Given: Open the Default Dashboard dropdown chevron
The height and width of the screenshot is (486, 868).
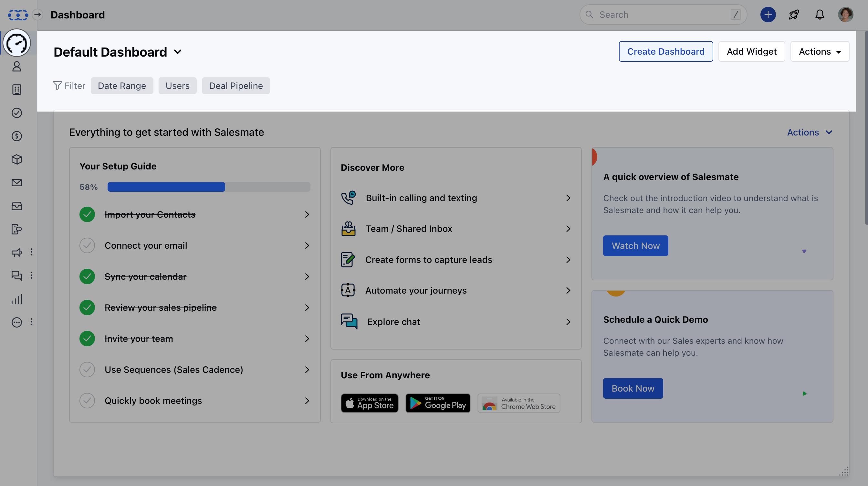Looking at the screenshot, I should [178, 52].
